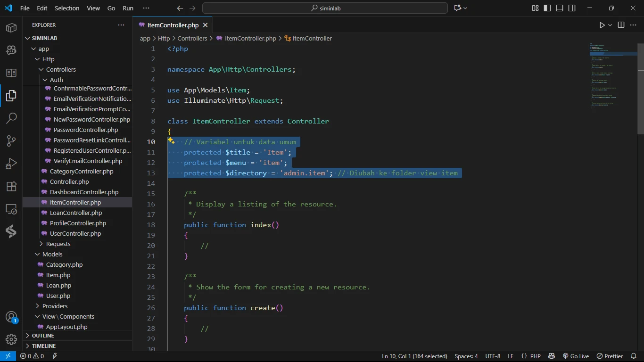
Task: Toggle the bottom panel visibility
Action: coord(560,8)
